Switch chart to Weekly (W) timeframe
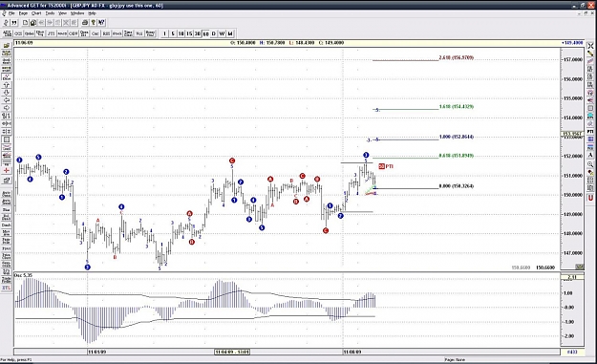The height and width of the screenshot is (364, 597). (x=222, y=33)
